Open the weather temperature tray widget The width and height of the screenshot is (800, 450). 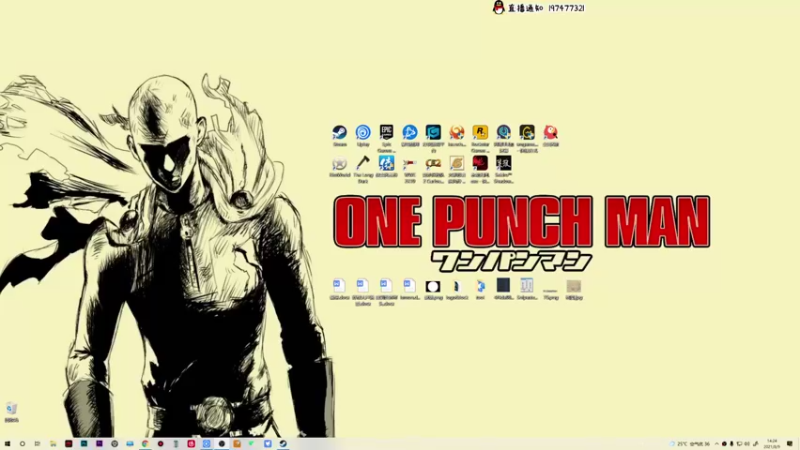point(690,444)
